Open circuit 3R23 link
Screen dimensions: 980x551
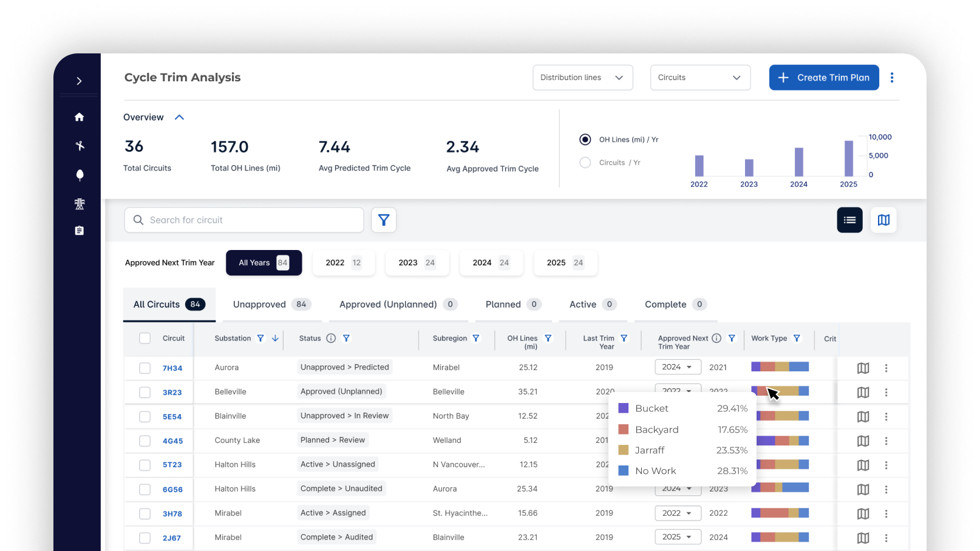(x=172, y=393)
